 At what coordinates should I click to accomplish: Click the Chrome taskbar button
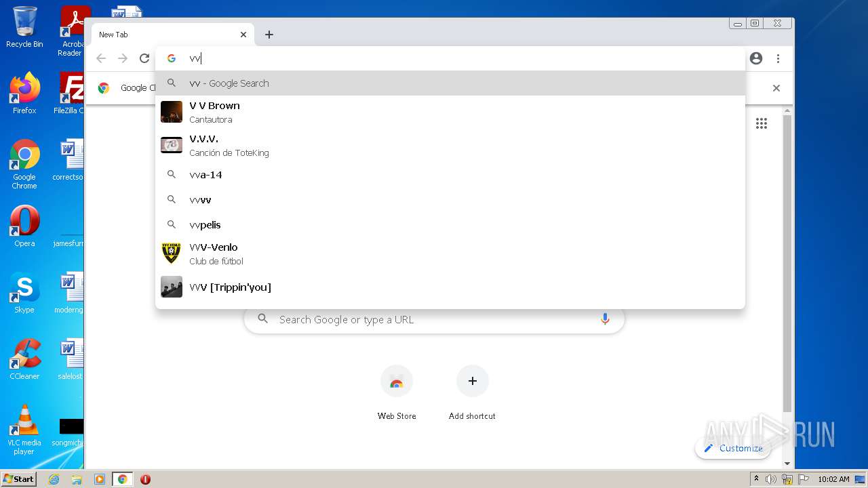point(123,479)
